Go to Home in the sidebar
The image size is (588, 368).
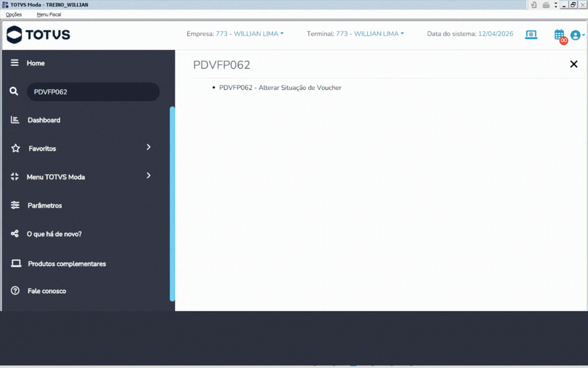36,63
